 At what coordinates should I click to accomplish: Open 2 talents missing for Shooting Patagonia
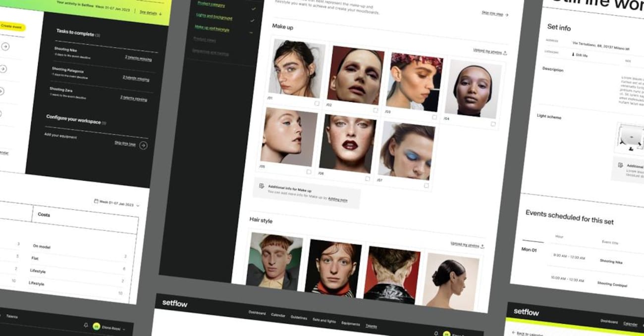click(136, 78)
